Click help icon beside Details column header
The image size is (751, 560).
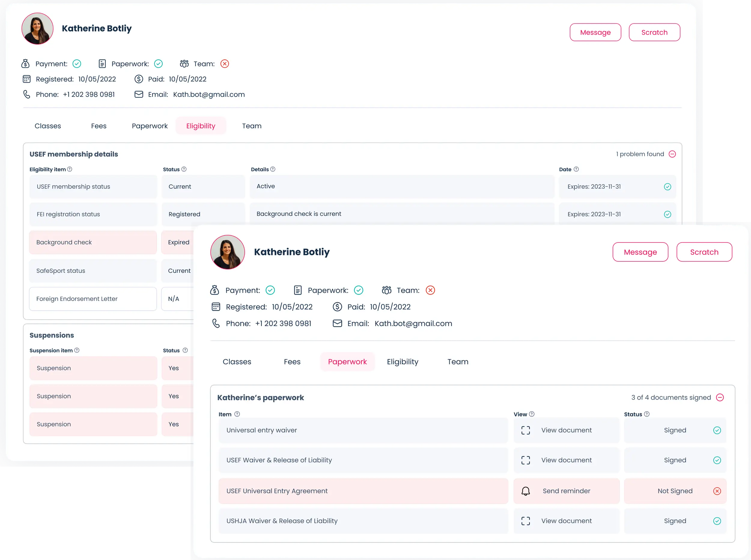point(273,169)
